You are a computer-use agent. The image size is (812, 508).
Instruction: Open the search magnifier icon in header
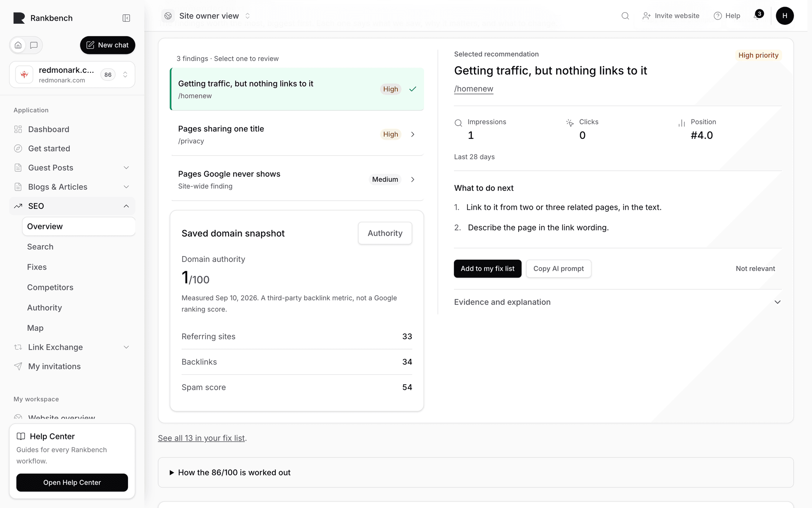coord(625,16)
